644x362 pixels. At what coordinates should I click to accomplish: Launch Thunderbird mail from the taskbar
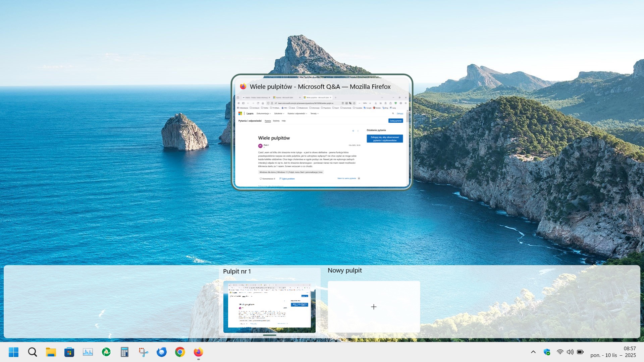162,352
